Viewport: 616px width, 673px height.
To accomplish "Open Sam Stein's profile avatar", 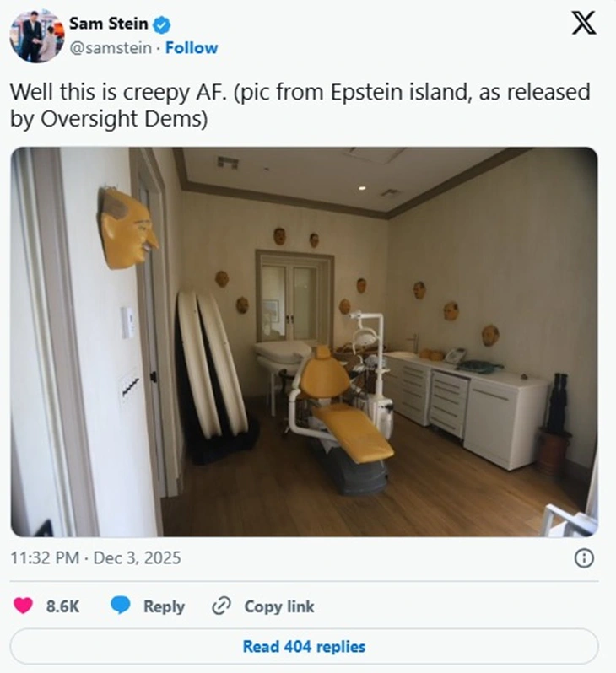I will (x=37, y=36).
